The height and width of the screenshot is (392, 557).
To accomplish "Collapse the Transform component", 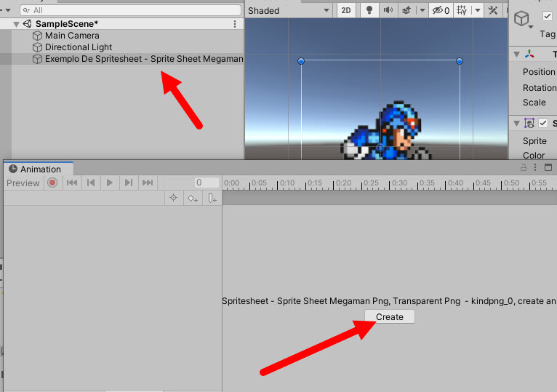I will [517, 55].
